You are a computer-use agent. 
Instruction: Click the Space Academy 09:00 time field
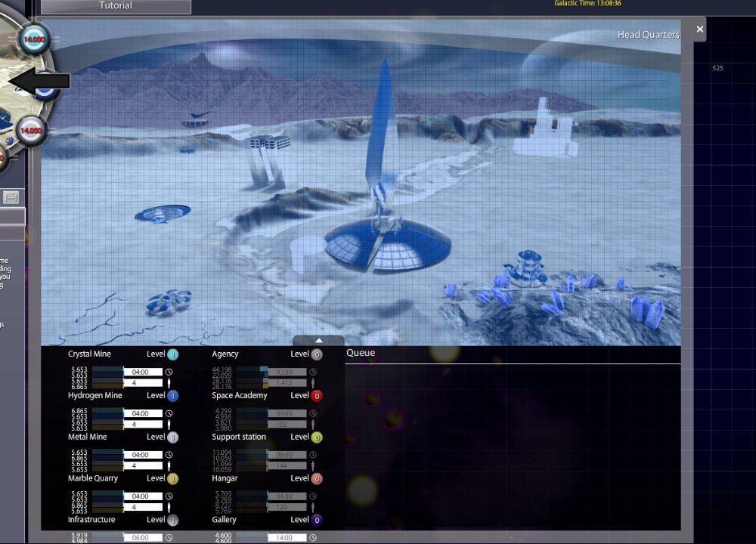tap(287, 413)
